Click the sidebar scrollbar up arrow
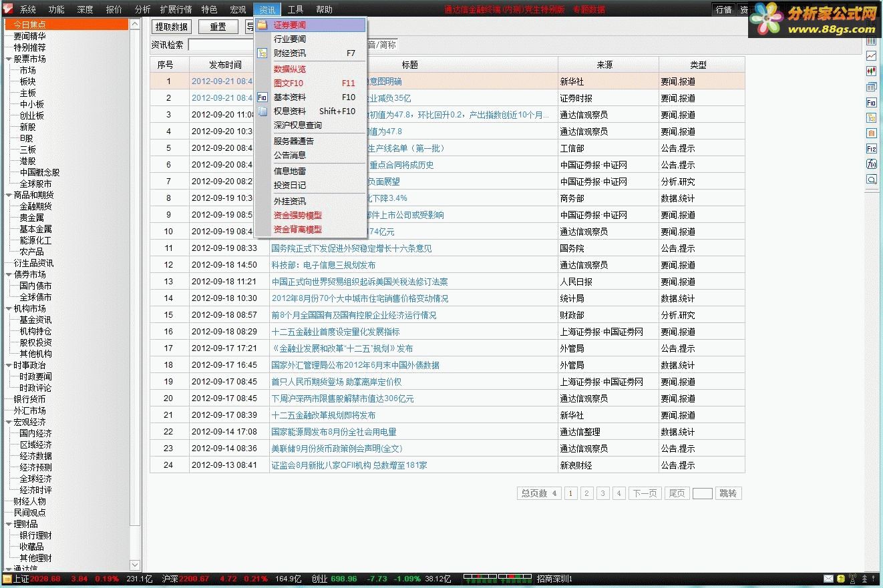The height and width of the screenshot is (588, 883). tap(135, 24)
